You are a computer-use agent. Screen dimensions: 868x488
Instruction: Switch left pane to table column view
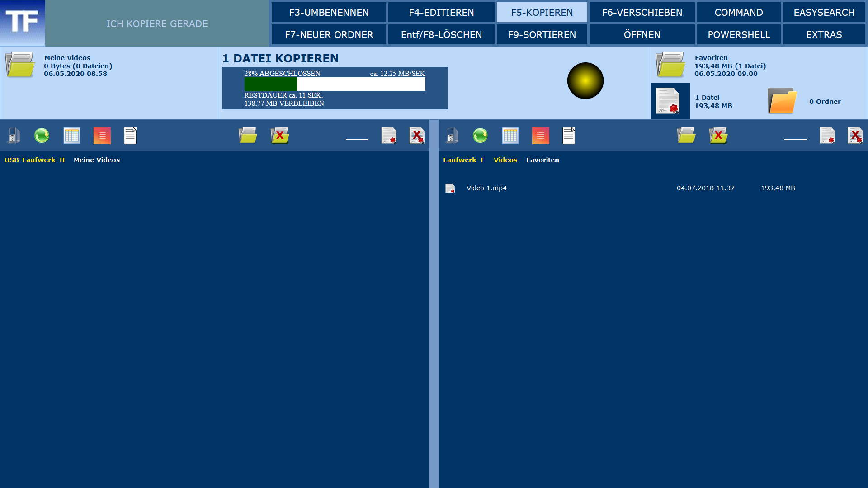72,136
